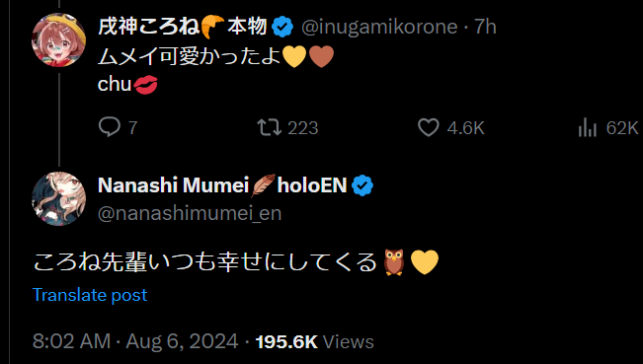Open the @nanashimumei_en handle link
643x364 pixels.
coord(190,214)
